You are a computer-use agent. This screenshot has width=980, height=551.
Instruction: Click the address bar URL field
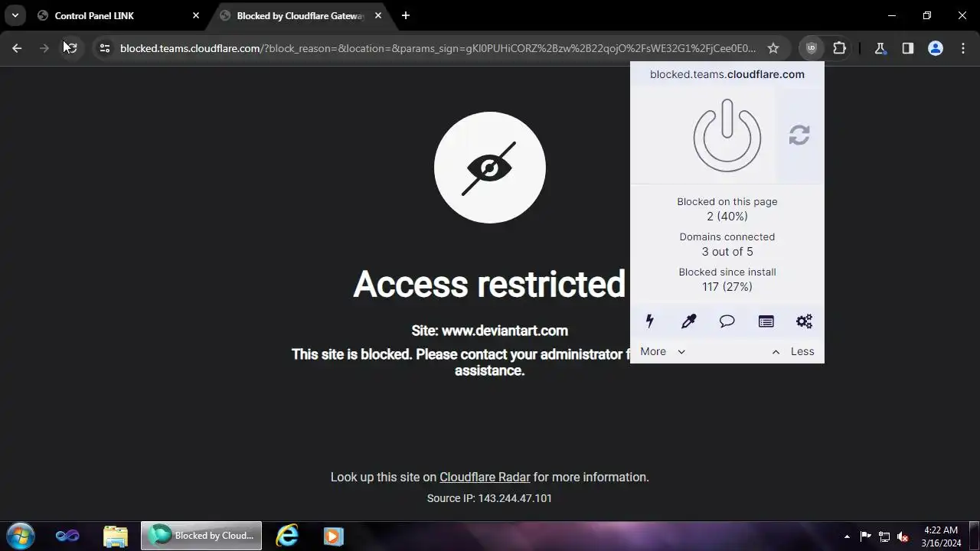click(438, 48)
